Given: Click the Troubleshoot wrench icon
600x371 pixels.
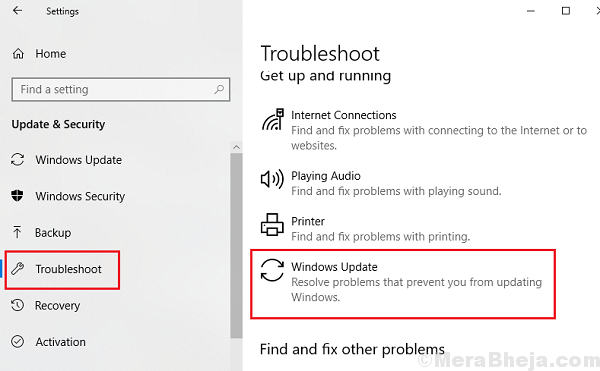Looking at the screenshot, I should point(18,269).
